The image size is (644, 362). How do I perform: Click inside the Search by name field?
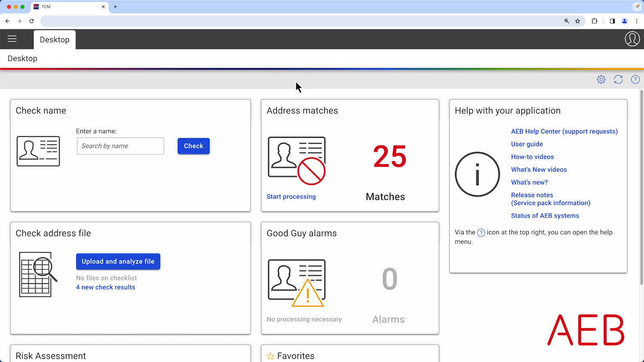coord(120,146)
